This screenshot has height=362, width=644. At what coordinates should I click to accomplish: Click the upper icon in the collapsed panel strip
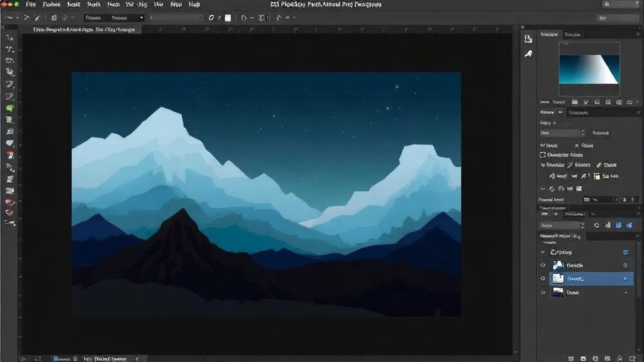click(x=528, y=39)
